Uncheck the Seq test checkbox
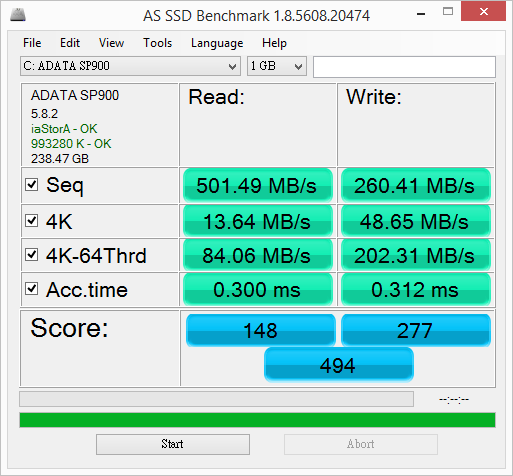The image size is (513, 476). (32, 184)
